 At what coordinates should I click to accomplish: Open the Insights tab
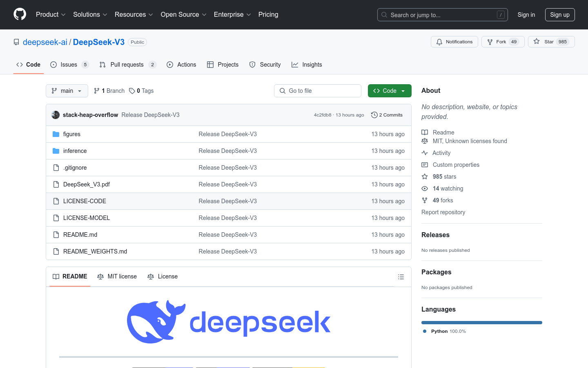click(307, 65)
